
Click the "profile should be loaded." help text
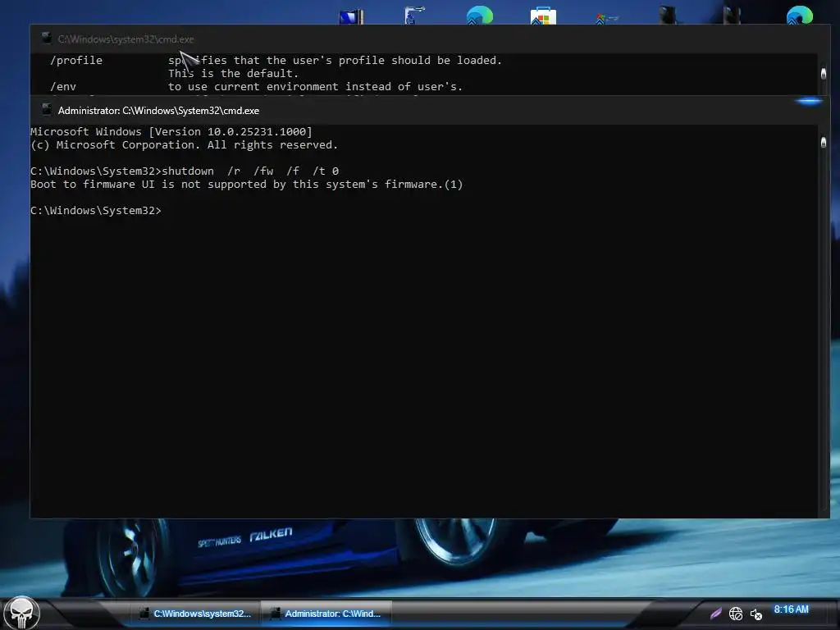pyautogui.click(x=421, y=61)
